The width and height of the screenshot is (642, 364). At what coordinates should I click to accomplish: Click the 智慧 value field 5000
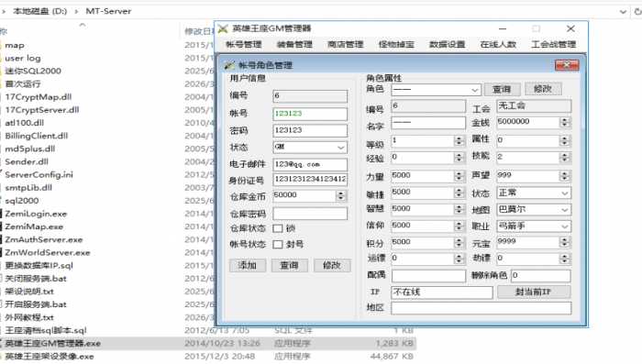coord(423,209)
